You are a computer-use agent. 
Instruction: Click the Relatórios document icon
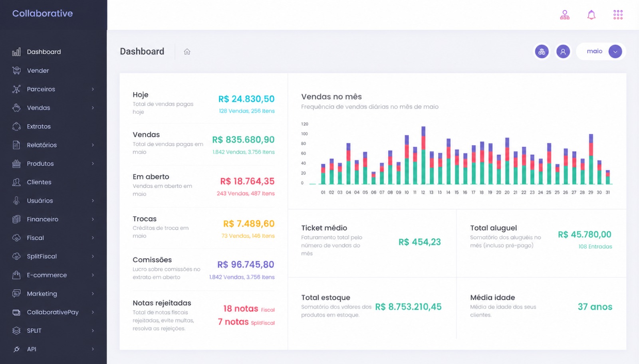(16, 145)
